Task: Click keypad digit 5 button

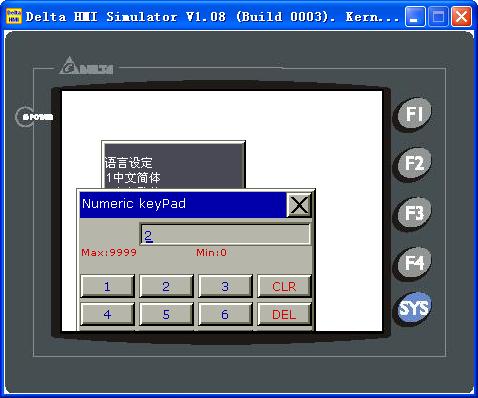Action: 166,314
